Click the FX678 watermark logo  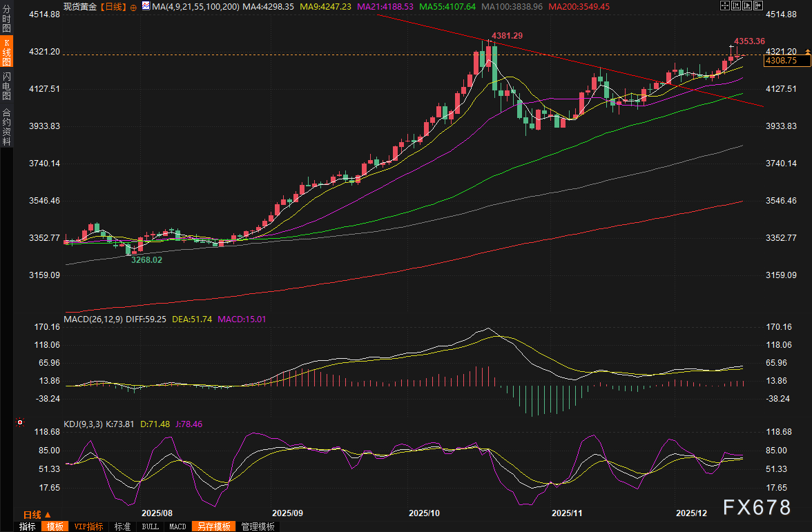[x=756, y=508]
